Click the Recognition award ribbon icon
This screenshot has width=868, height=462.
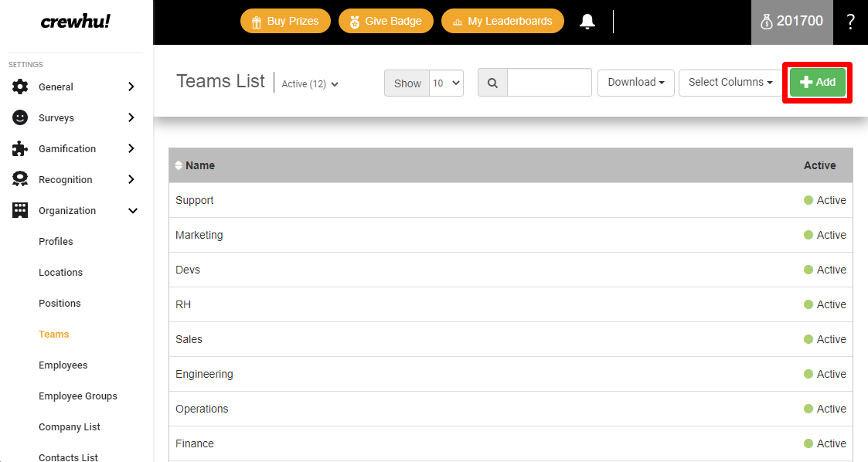point(20,179)
